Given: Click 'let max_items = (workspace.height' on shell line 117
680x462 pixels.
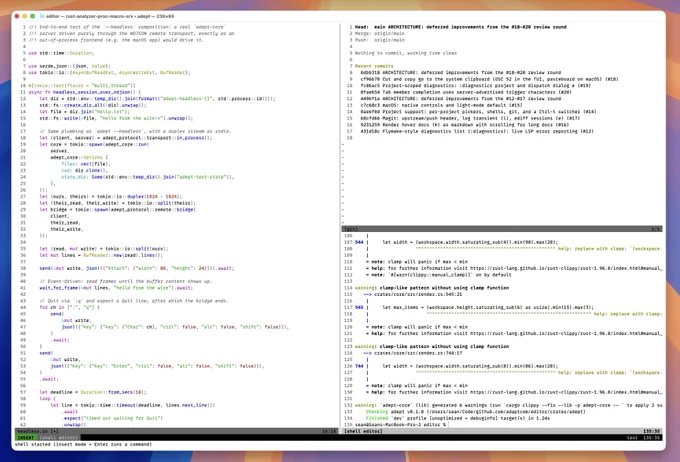Looking at the screenshot, I should tap(488, 307).
